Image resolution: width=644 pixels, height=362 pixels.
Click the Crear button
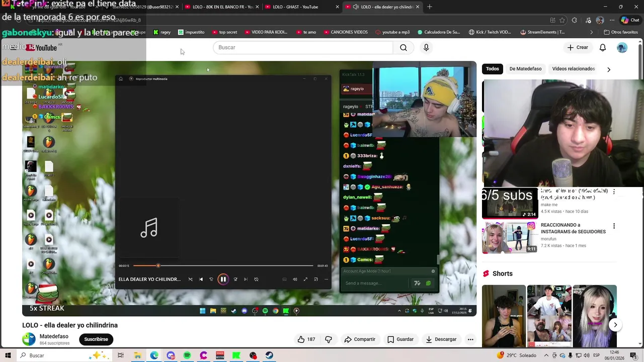point(578,47)
